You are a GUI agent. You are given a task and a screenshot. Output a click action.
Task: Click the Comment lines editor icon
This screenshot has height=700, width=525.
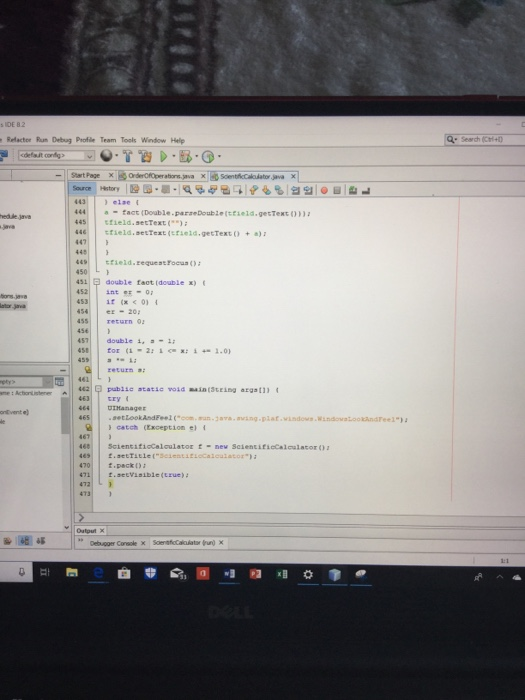353,191
